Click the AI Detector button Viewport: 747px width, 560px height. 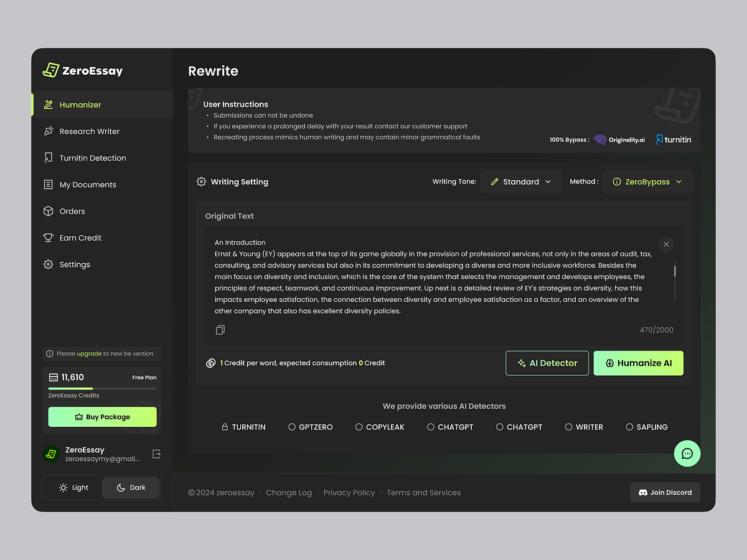[547, 363]
